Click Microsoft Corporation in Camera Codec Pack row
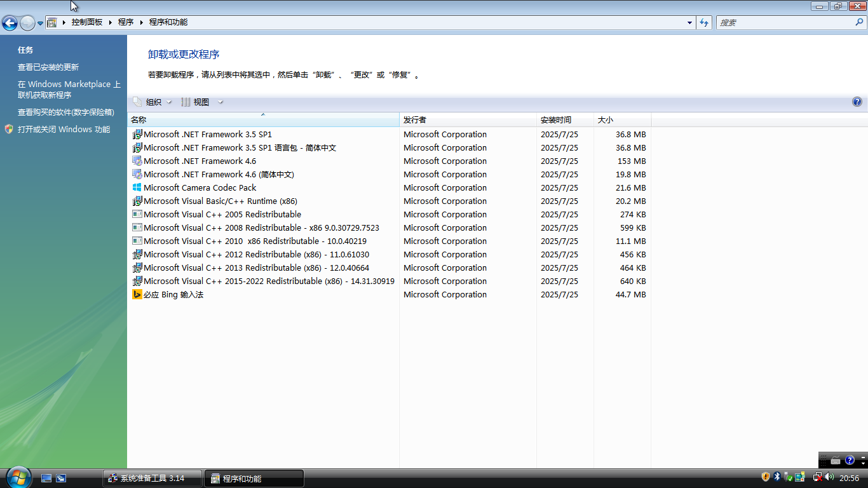The image size is (868, 488). (445, 188)
